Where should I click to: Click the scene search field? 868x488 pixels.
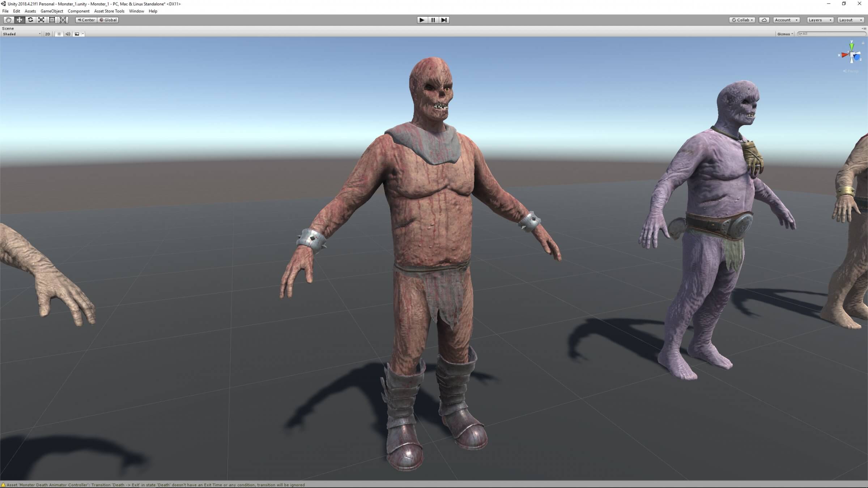[x=832, y=34]
